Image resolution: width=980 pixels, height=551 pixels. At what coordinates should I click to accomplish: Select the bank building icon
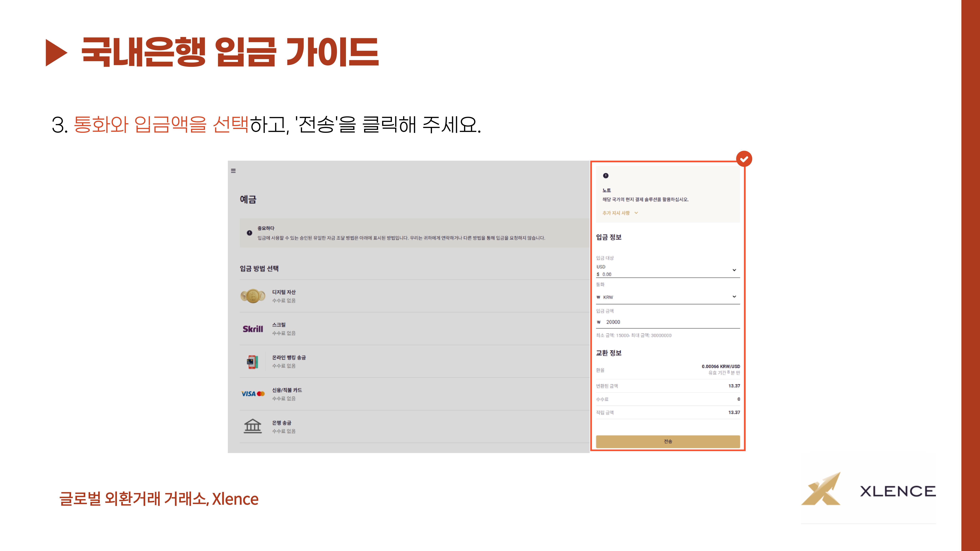coord(253,426)
